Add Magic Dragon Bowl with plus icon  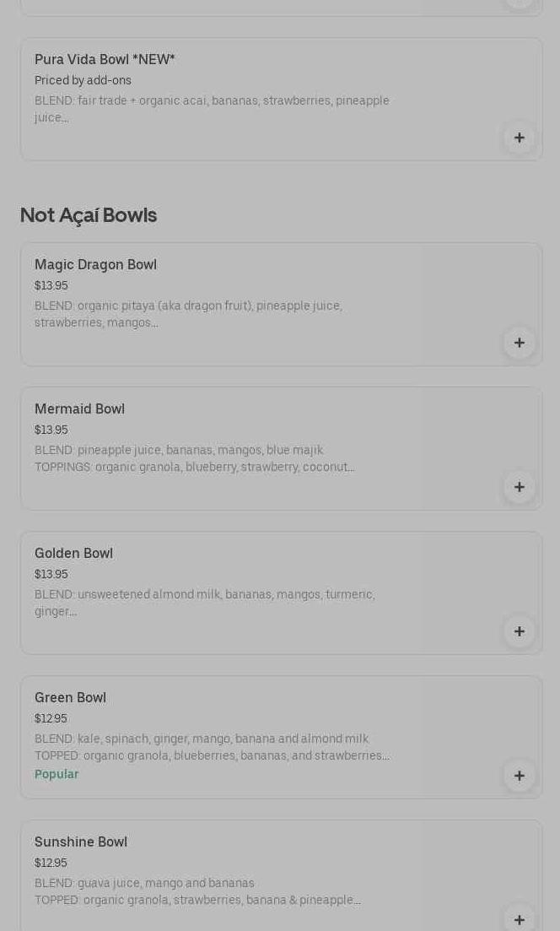[x=519, y=343]
